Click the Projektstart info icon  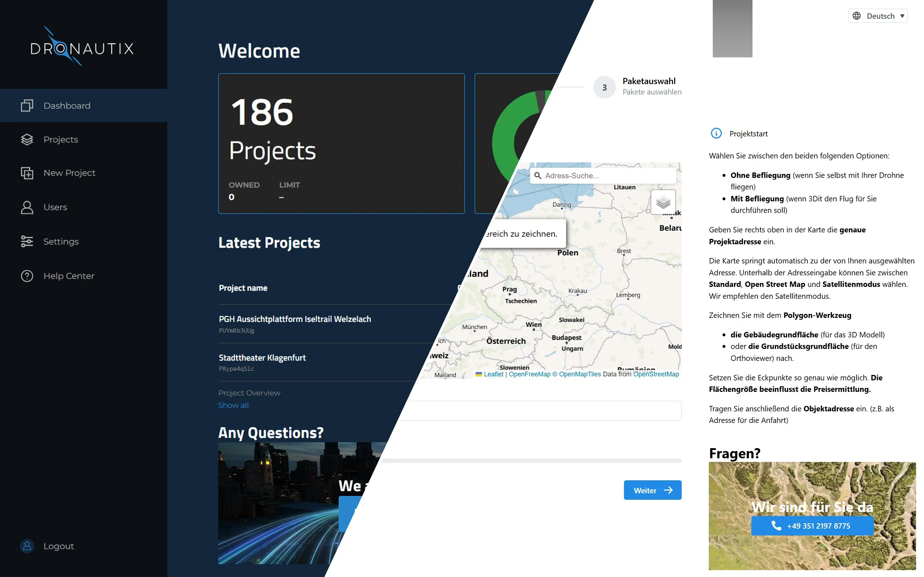click(716, 133)
